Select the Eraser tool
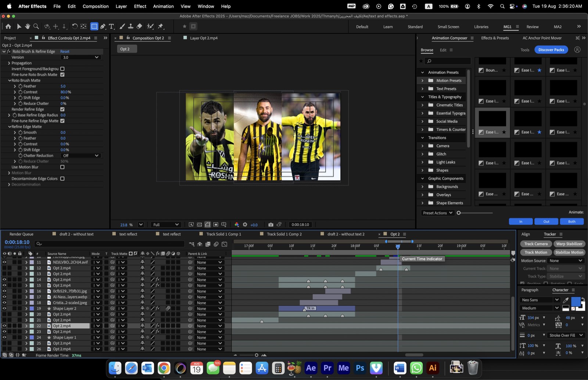This screenshot has width=588, height=380. click(x=139, y=26)
